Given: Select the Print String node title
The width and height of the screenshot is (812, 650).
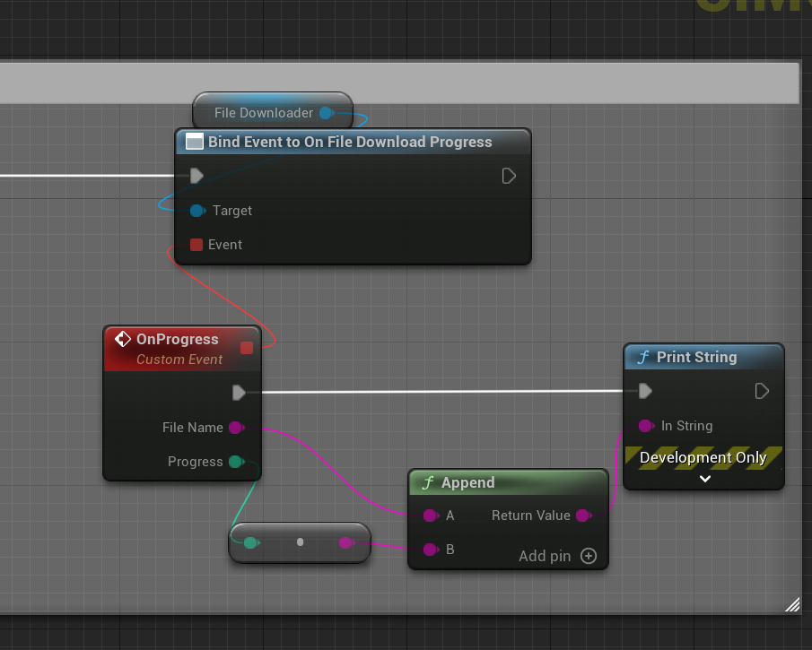Looking at the screenshot, I should point(696,357).
